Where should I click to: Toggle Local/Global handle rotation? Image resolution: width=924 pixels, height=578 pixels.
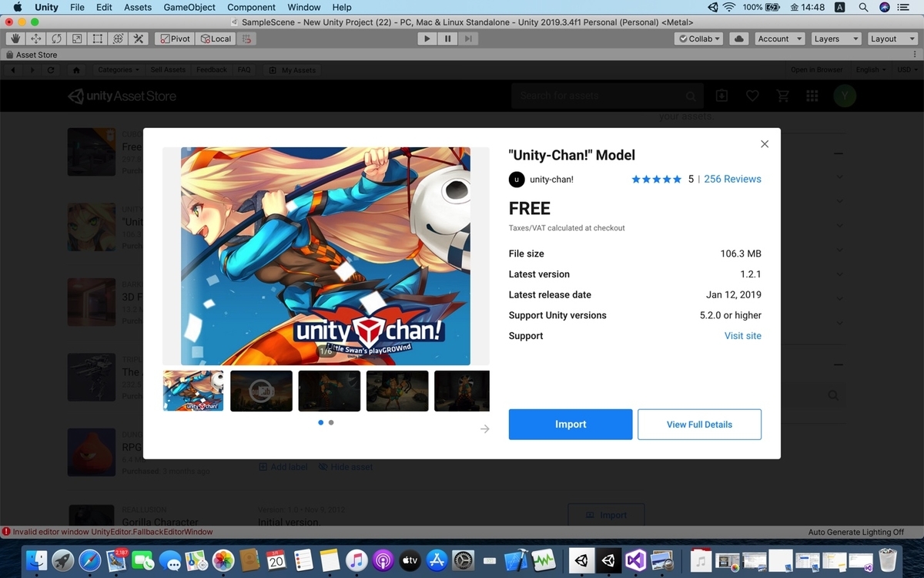click(x=215, y=39)
